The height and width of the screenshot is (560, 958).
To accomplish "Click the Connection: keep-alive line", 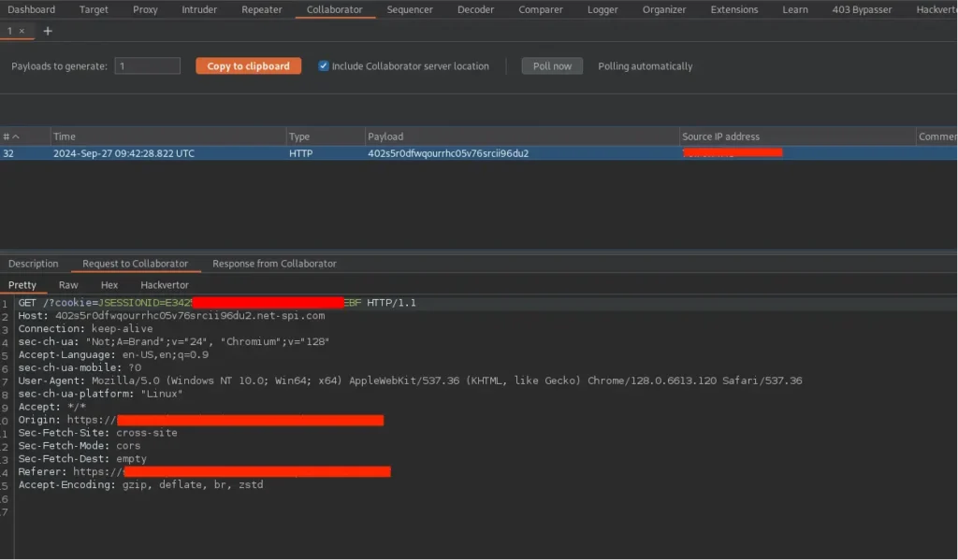I will [x=85, y=328].
